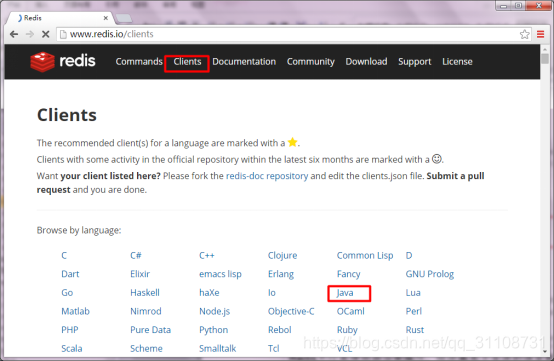Browse clients for Dart

coord(70,274)
